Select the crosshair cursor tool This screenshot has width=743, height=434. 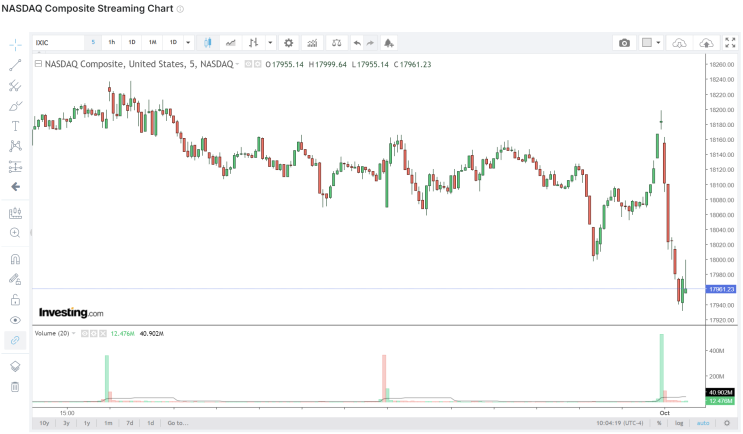pos(15,45)
